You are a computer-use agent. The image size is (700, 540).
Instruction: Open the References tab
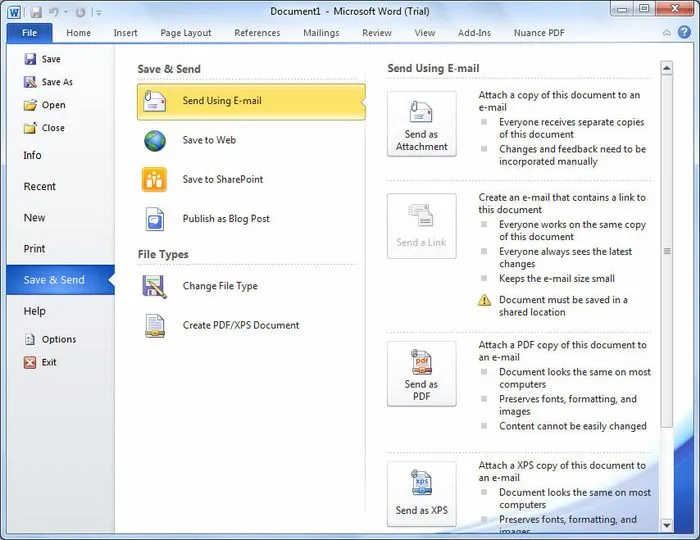coord(257,33)
